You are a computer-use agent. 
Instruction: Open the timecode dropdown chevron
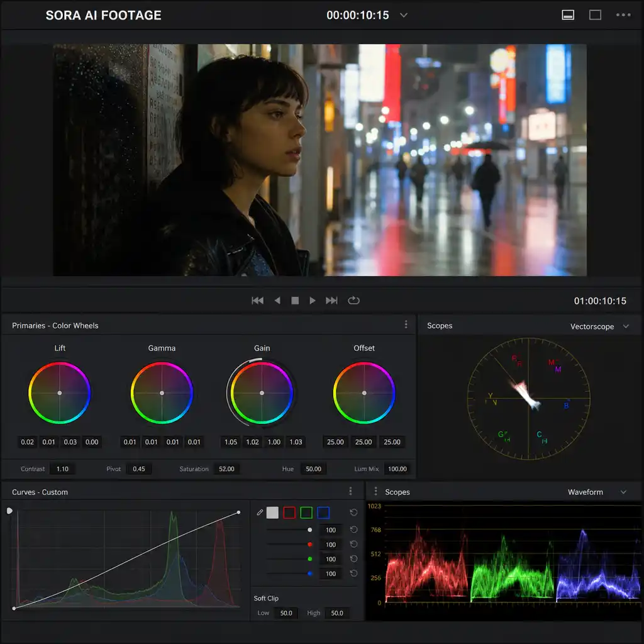404,15
